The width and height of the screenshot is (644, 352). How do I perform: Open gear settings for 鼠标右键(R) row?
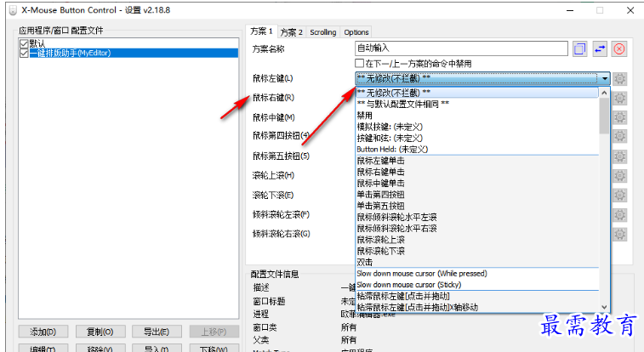pos(620,98)
